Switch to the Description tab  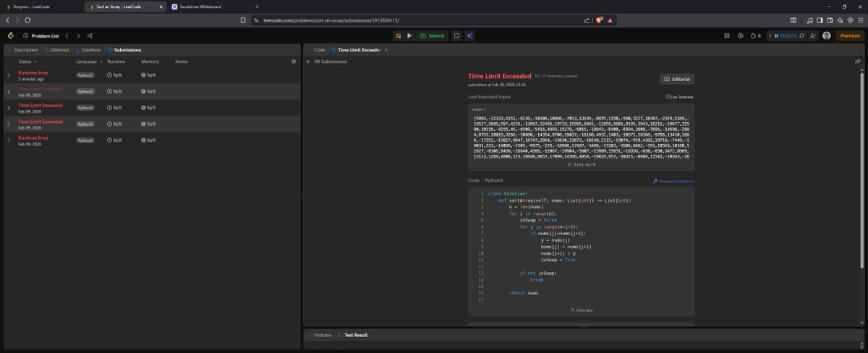(x=23, y=50)
